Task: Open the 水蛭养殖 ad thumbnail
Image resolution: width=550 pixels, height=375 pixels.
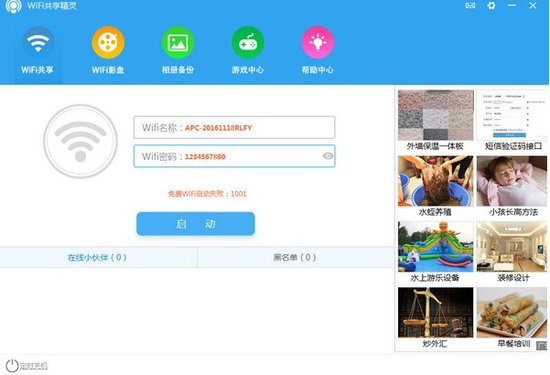Action: [436, 181]
